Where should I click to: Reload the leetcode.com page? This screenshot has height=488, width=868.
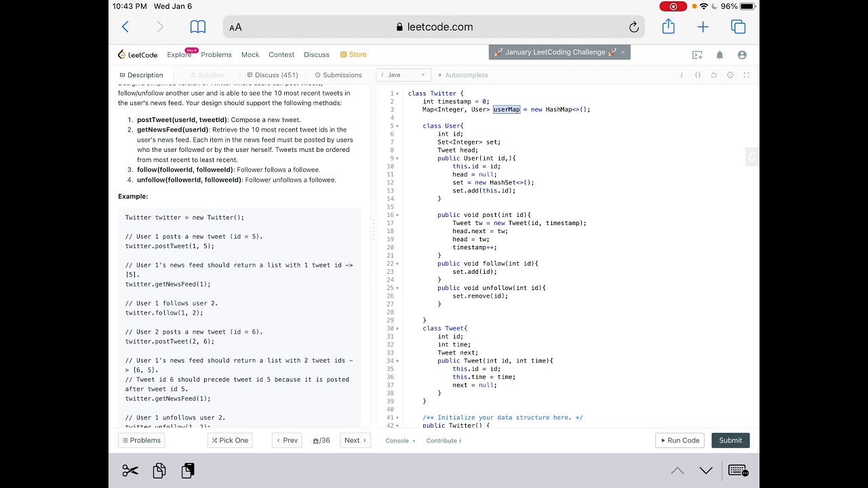(634, 27)
